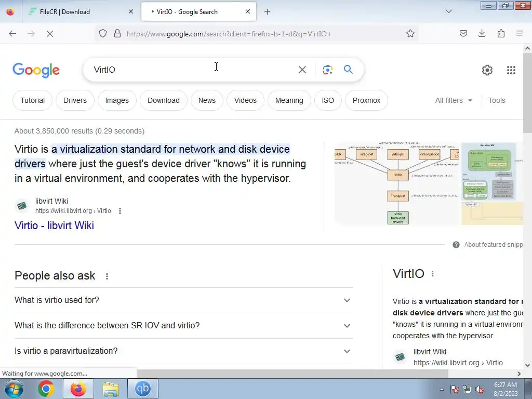This screenshot has height=399, width=532.
Task: Go back using the browser back arrow
Action: [12, 34]
